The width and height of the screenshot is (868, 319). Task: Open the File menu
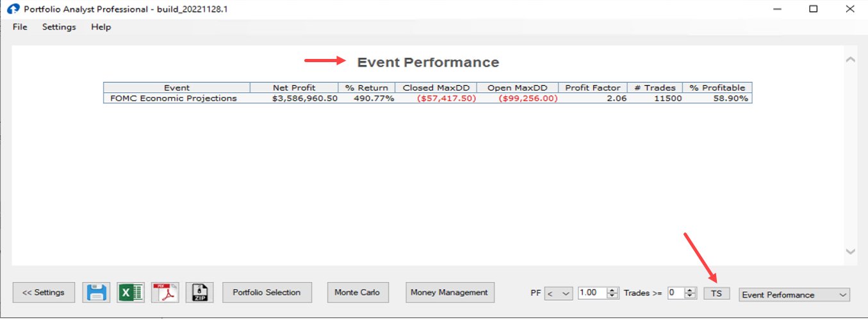[20, 27]
